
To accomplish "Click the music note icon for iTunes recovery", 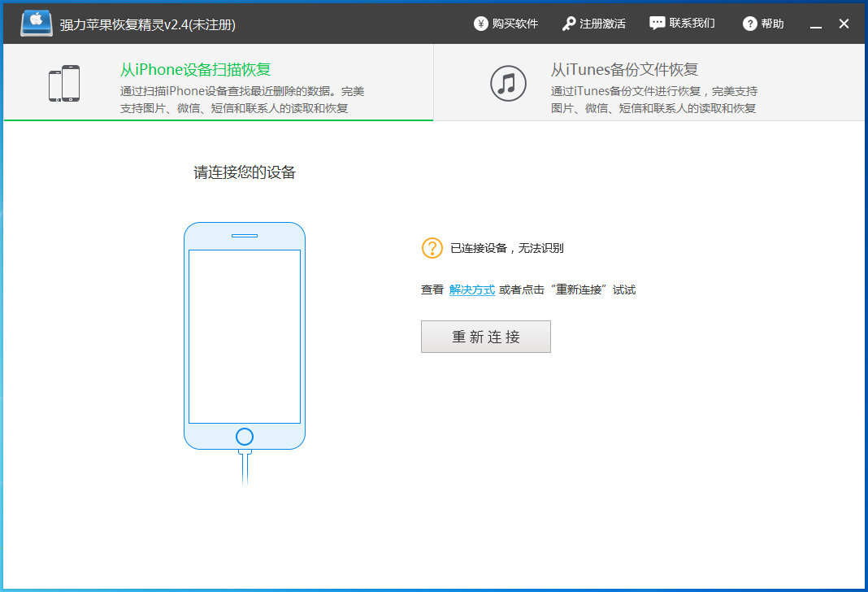I will click(508, 82).
